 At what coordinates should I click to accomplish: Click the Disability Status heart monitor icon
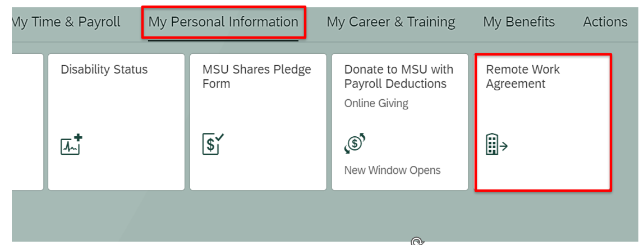tap(71, 145)
